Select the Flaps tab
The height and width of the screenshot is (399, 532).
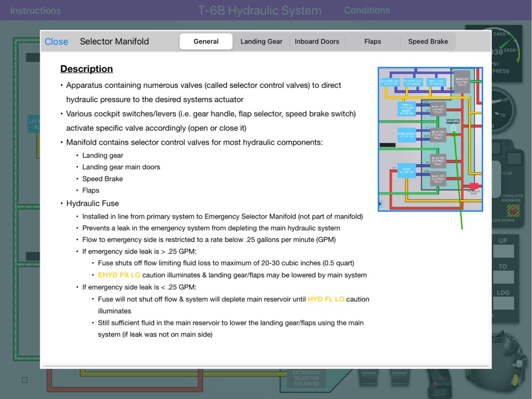(372, 41)
